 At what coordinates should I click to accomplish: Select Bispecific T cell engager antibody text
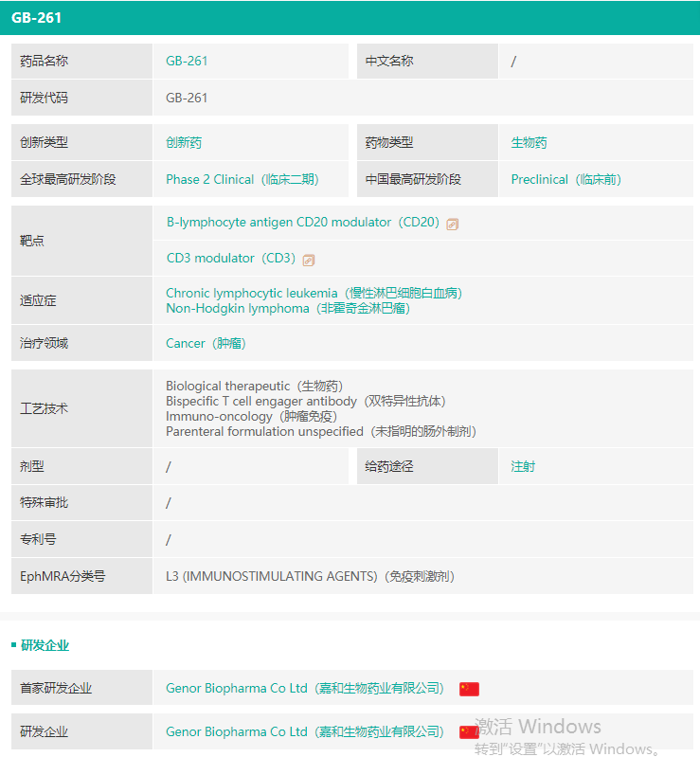pos(306,401)
